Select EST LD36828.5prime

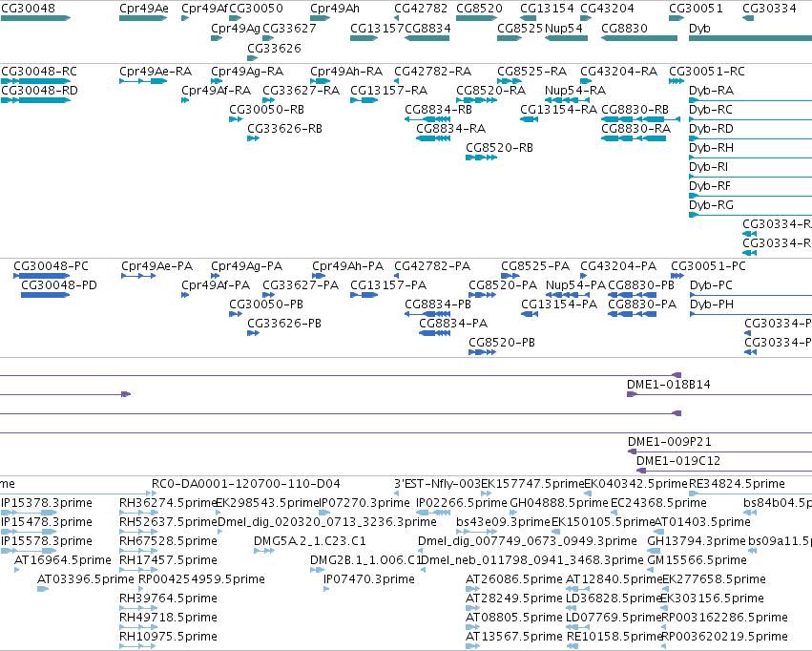pyautogui.click(x=614, y=598)
